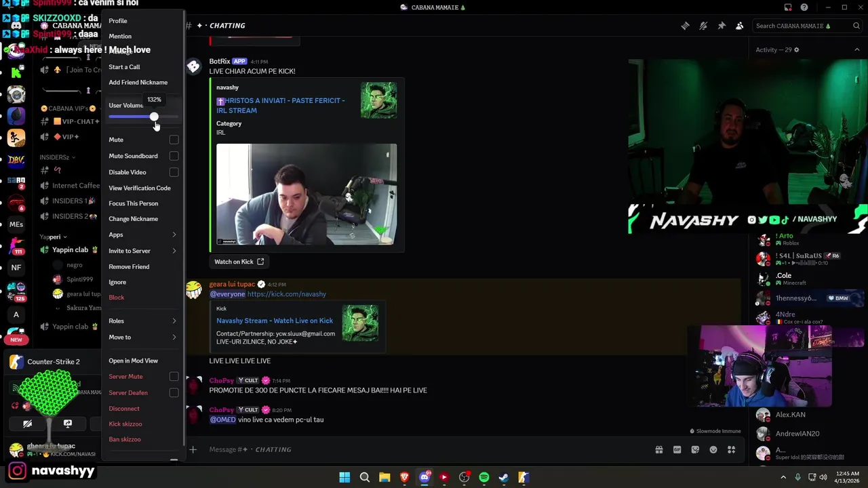Select Ban skizzoo
This screenshot has width=868, height=488.
point(125,439)
